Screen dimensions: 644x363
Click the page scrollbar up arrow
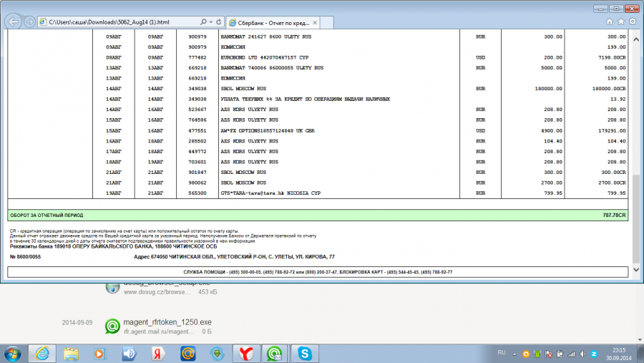[636, 39]
